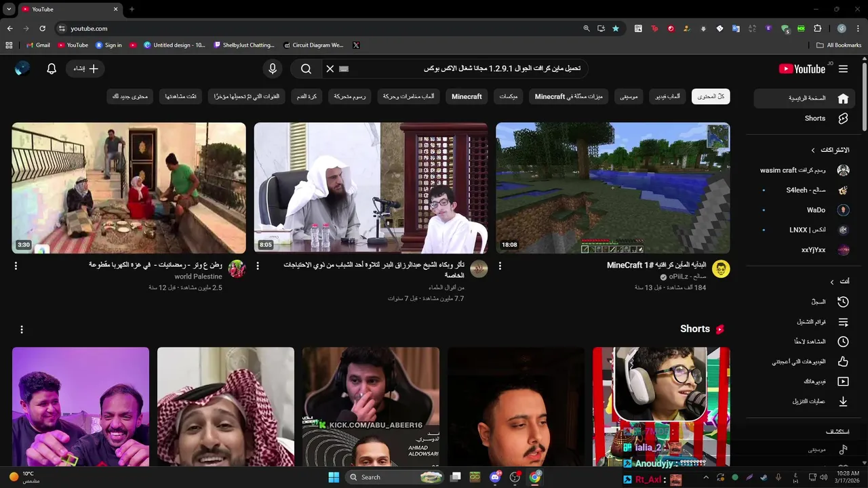Screen dimensions: 868x488
Task: Select the football (كرة القدم) filter chip
Action: [307, 97]
